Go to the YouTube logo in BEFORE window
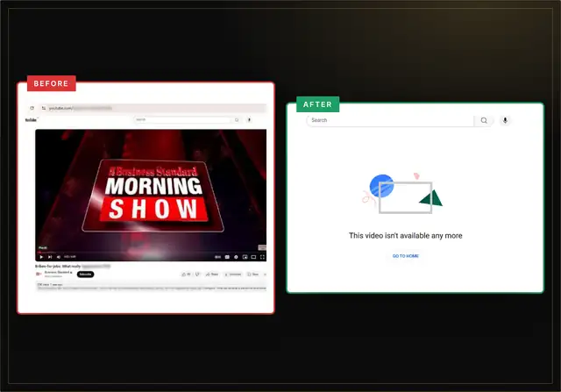Viewport: 561px width, 392px height. 32,120
